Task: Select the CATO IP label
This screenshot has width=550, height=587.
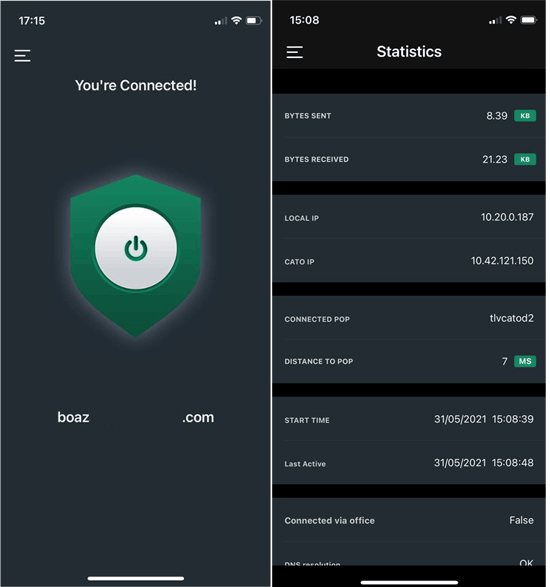Action: [299, 262]
